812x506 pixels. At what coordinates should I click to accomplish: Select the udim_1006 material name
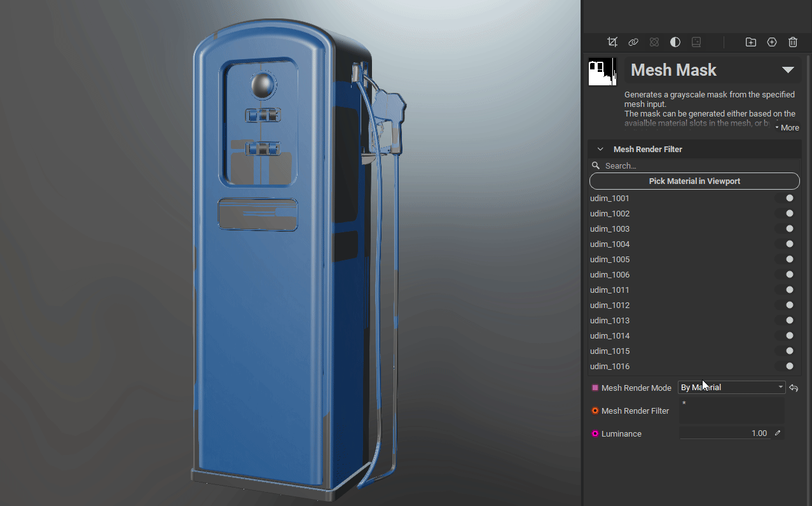[610, 274]
